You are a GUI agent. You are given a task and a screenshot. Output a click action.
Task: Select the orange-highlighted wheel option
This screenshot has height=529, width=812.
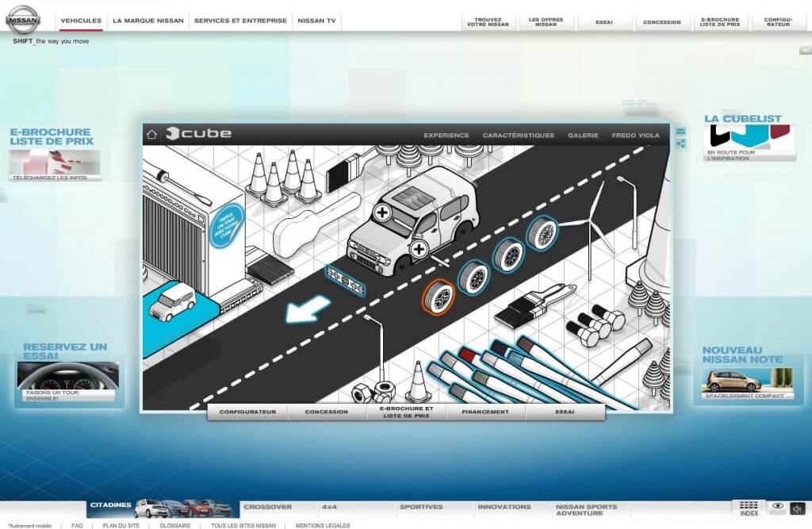coord(439,297)
